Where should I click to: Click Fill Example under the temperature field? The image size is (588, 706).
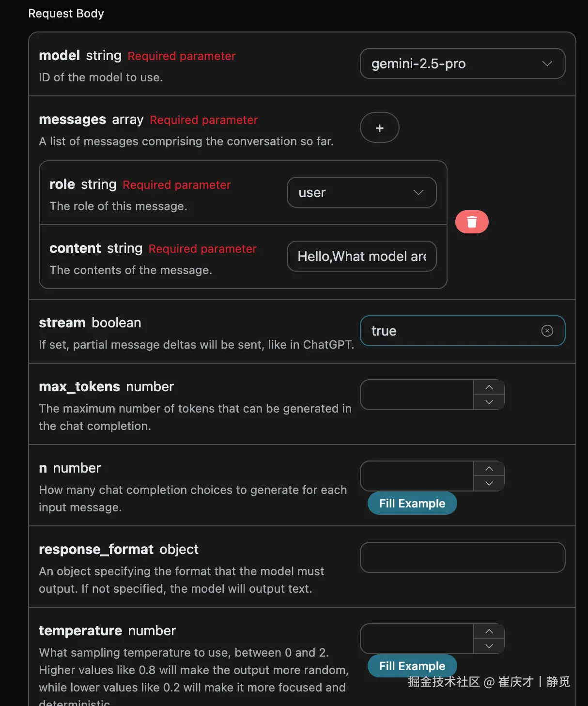click(x=412, y=666)
